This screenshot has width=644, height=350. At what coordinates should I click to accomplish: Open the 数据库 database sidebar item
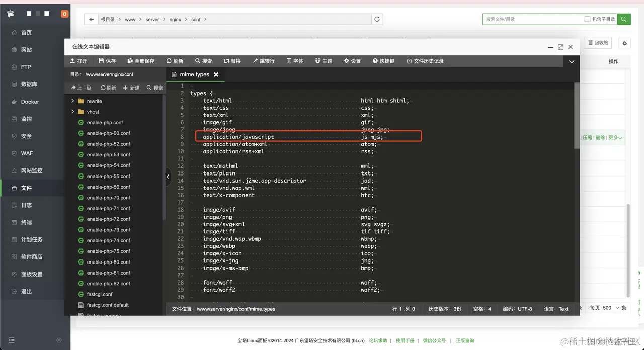pyautogui.click(x=29, y=84)
